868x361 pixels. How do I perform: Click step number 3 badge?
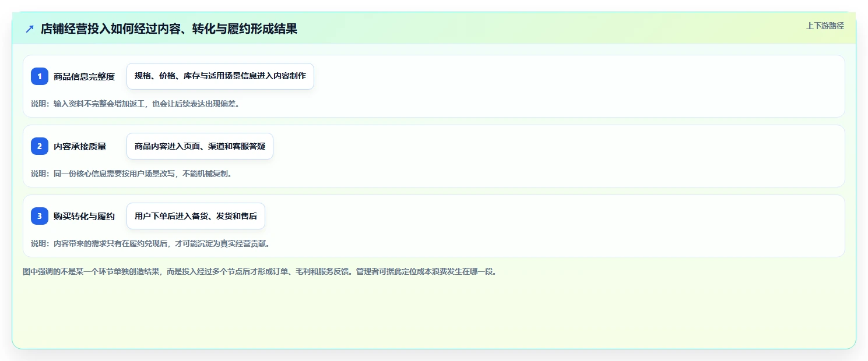tap(40, 216)
